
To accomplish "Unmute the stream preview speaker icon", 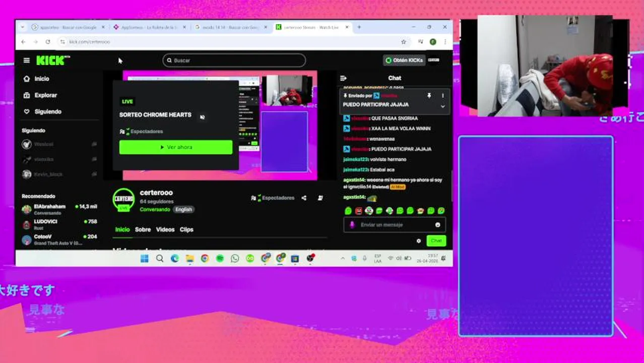I will coord(202,117).
